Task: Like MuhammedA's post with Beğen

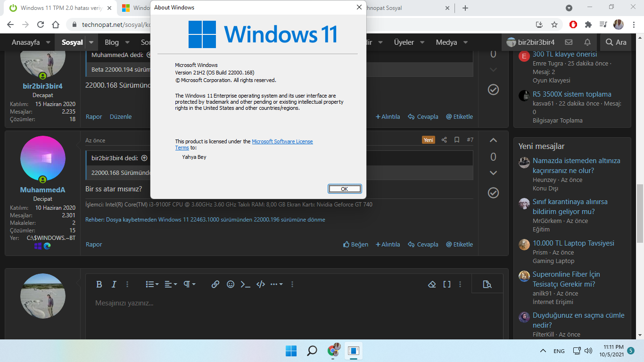Action: coord(355,244)
